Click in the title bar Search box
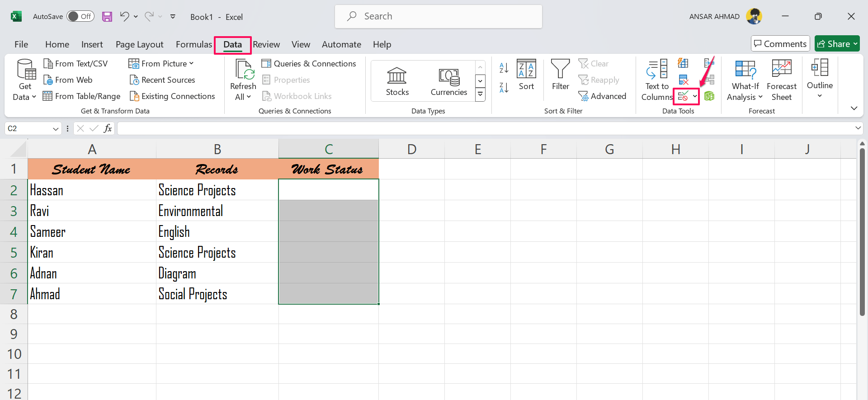 click(439, 16)
